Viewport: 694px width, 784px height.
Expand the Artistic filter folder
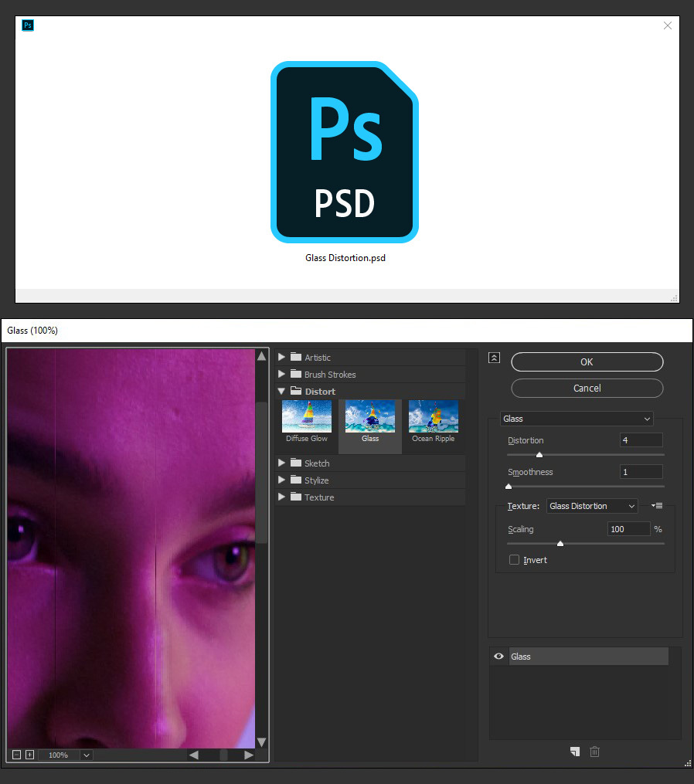point(282,357)
